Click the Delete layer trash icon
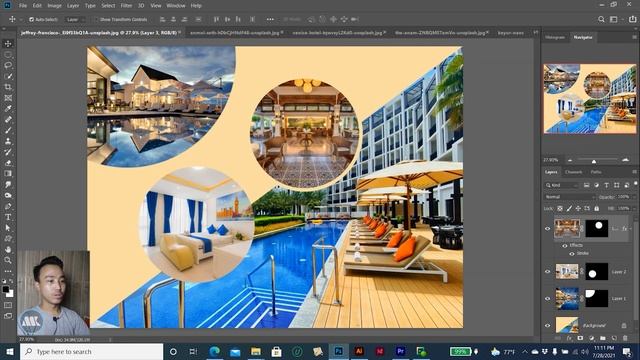Image resolution: width=640 pixels, height=360 pixels. [x=625, y=338]
